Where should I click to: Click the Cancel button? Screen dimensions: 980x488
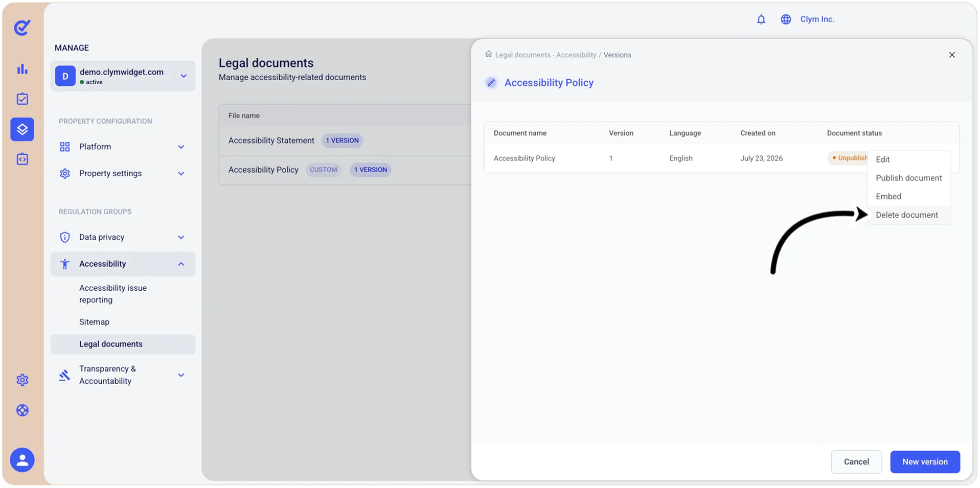click(856, 462)
